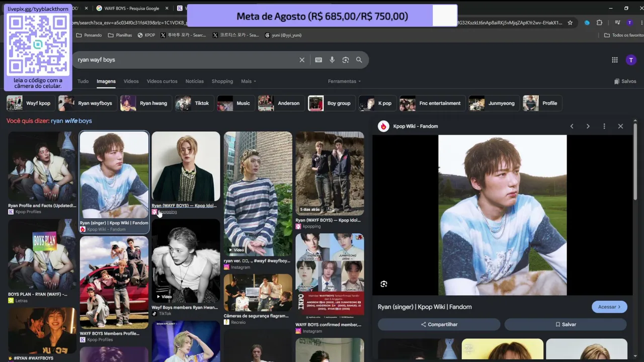The height and width of the screenshot is (362, 644).
Task: Search by image with the camera lens icon
Action: [346, 60]
